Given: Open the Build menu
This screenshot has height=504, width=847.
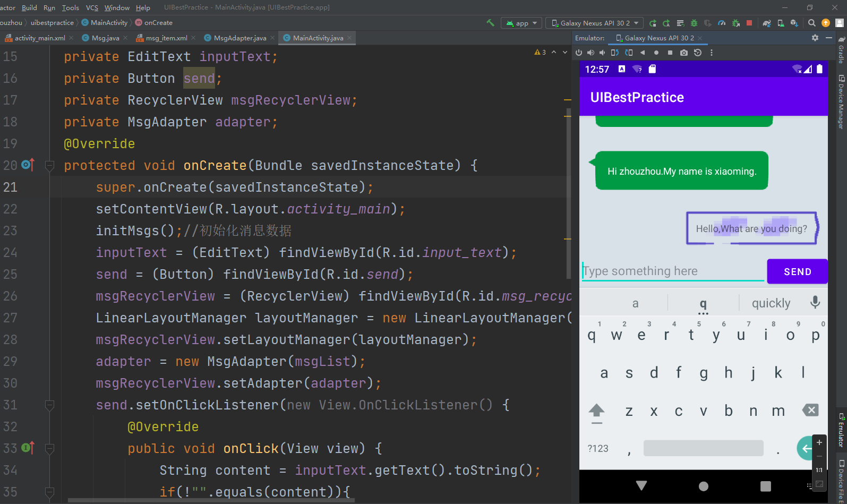Looking at the screenshot, I should click(x=29, y=7).
